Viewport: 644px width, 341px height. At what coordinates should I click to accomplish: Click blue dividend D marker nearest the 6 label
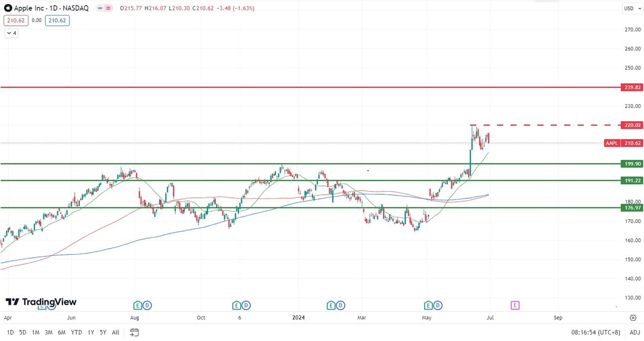click(x=246, y=305)
